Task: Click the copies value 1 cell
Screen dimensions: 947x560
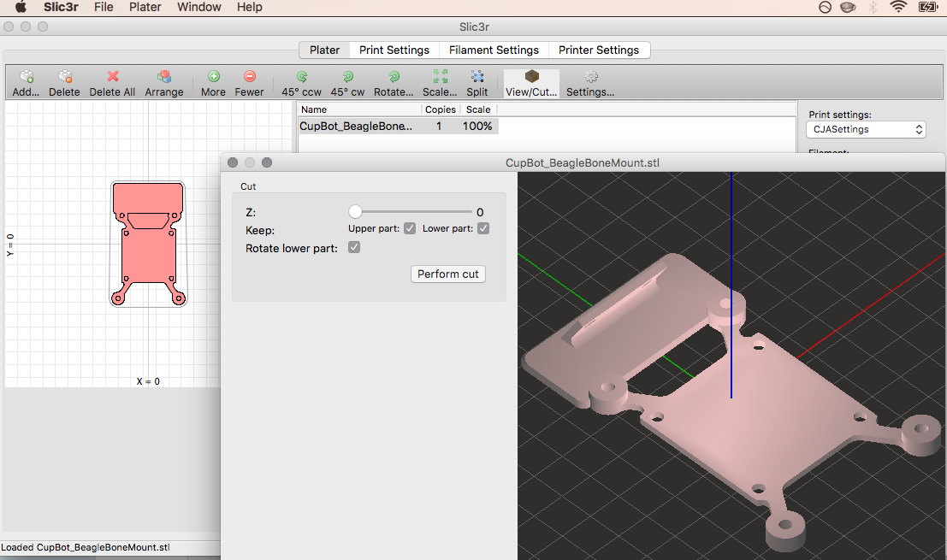Action: click(x=439, y=127)
